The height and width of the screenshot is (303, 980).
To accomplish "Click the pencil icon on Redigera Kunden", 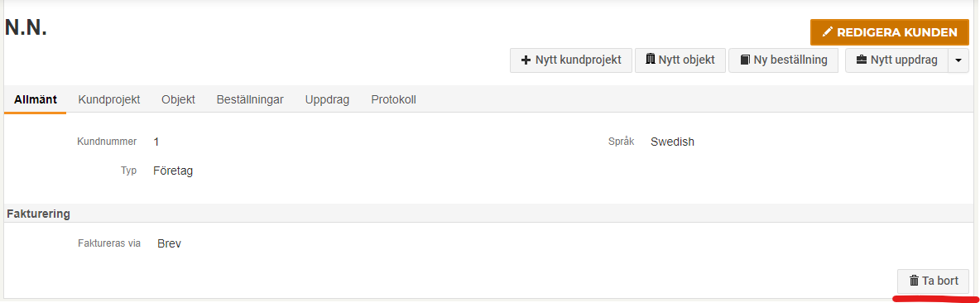I will coord(828,31).
